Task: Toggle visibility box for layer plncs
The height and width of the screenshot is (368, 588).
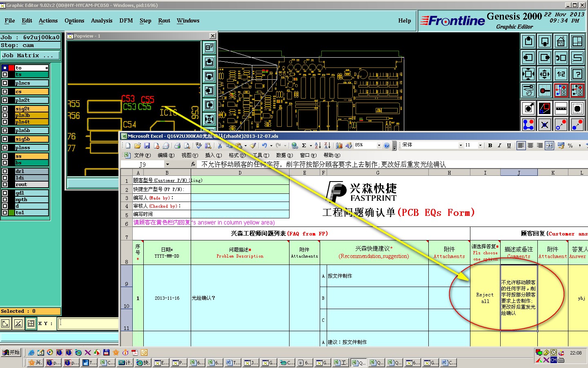Action: point(5,83)
